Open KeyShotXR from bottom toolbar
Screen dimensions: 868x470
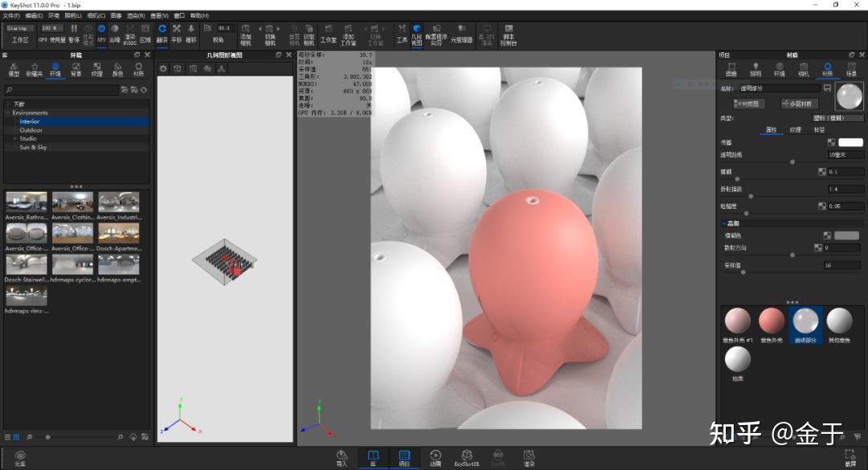[x=466, y=457]
